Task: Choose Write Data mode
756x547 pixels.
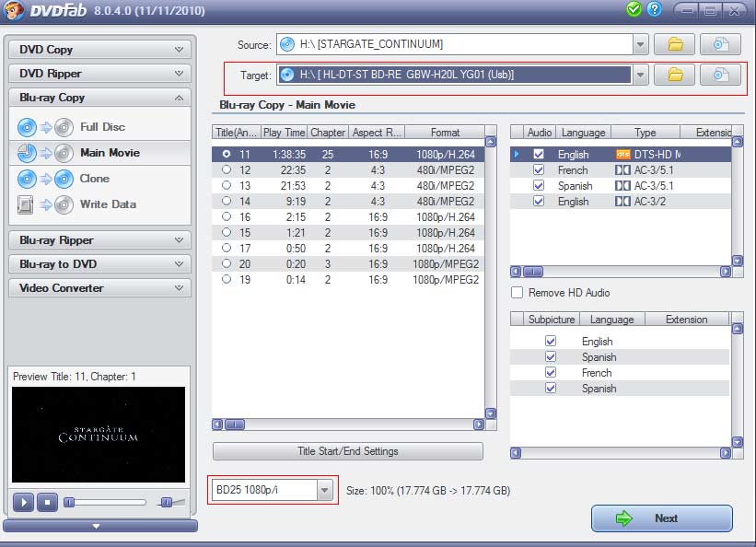Action: pos(99,204)
